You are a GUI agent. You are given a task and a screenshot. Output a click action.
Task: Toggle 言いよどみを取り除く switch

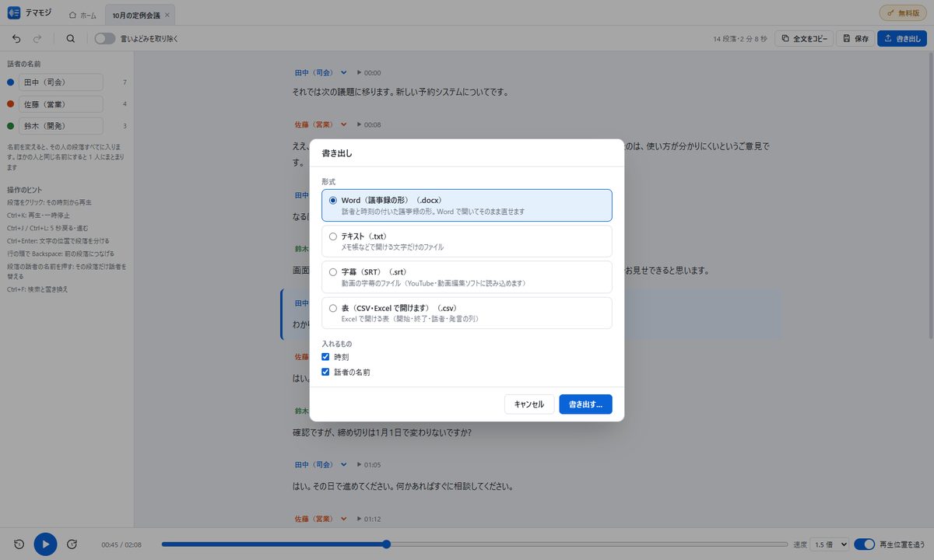[105, 38]
